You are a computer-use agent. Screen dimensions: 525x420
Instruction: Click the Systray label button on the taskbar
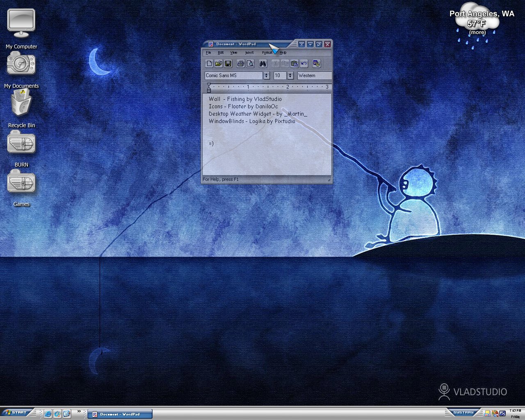(463, 413)
